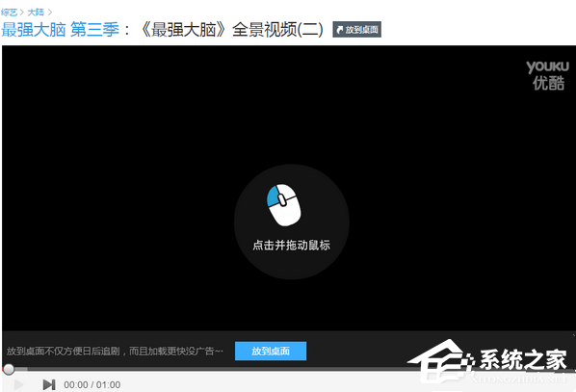
Task: Click the 放到桌面不仅方便日后追剧 banner text
Action: (x=115, y=352)
